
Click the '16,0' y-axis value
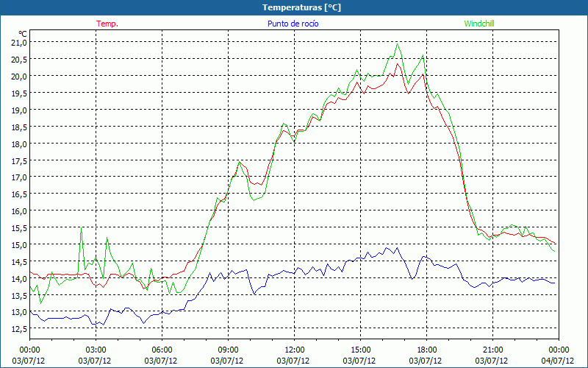(x=19, y=211)
